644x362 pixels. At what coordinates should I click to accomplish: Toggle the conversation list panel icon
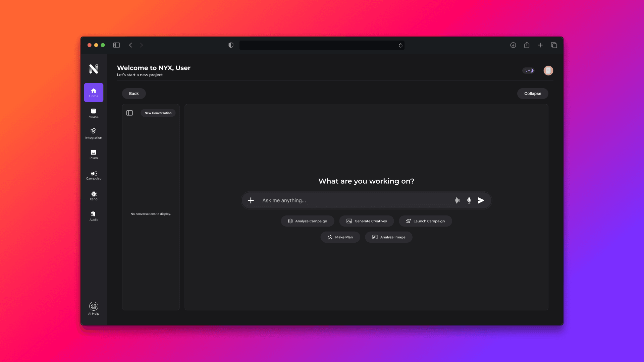point(129,113)
